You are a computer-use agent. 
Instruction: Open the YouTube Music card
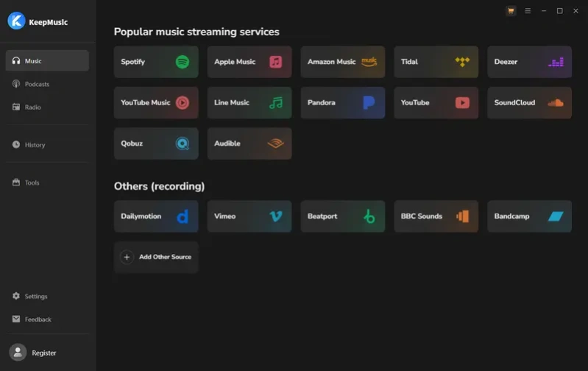tap(156, 103)
